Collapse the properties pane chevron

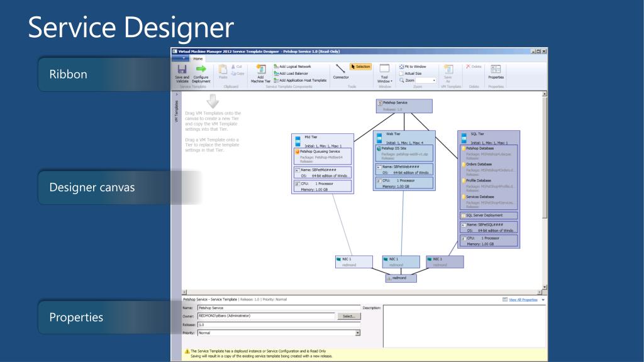(543, 300)
